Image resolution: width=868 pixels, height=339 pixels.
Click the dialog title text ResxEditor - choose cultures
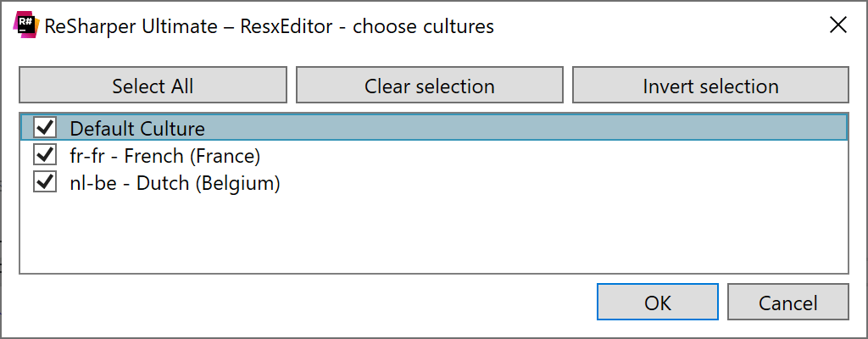tap(367, 26)
